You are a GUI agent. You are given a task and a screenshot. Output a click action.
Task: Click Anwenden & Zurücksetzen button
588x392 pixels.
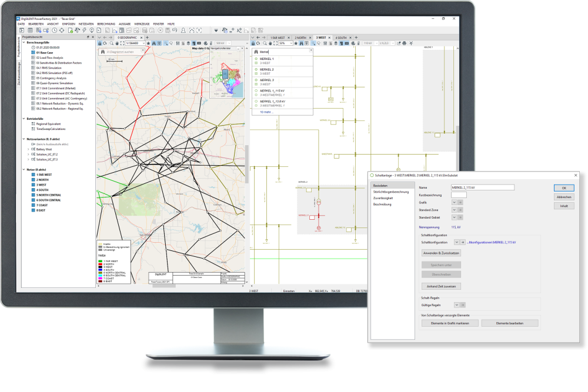(x=441, y=253)
